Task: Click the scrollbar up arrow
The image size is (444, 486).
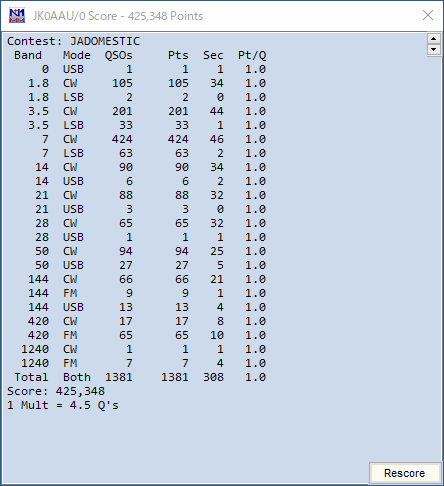Action: click(x=433, y=39)
